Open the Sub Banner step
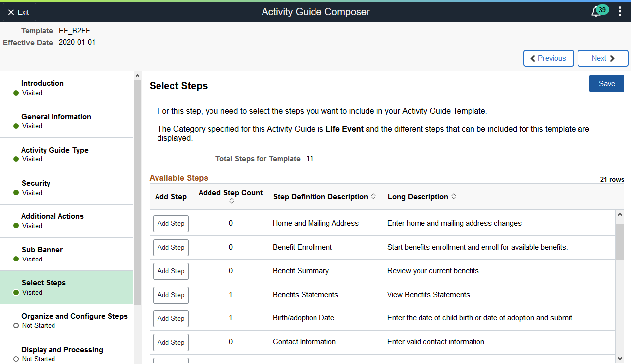 67,254
